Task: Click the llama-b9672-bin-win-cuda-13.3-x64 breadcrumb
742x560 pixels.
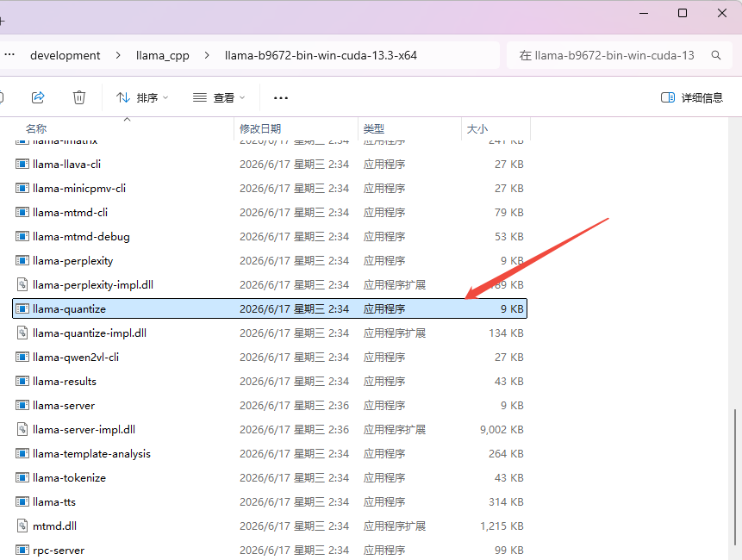Action: click(321, 55)
